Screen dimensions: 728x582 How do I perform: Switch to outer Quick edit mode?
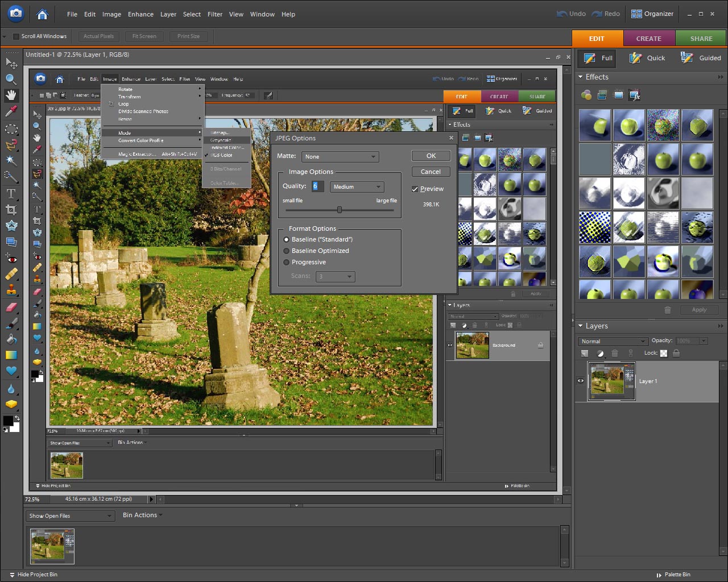648,58
